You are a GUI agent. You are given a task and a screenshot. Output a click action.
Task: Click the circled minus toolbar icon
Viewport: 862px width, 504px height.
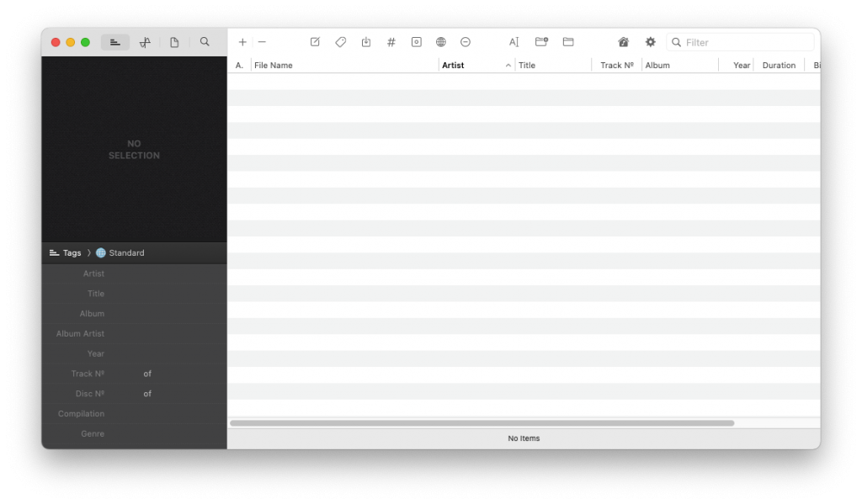pyautogui.click(x=466, y=42)
